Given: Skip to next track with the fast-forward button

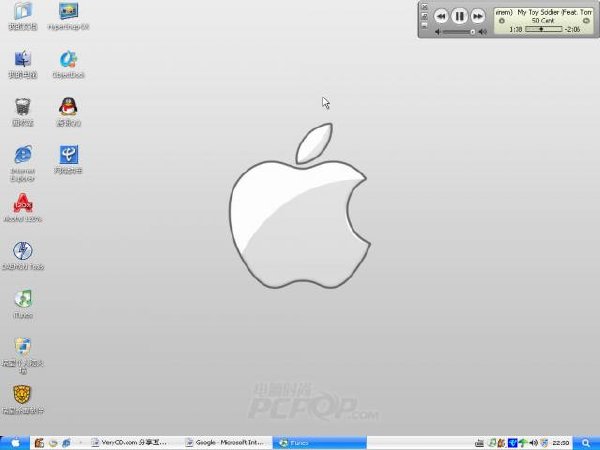Looking at the screenshot, I should [x=478, y=16].
